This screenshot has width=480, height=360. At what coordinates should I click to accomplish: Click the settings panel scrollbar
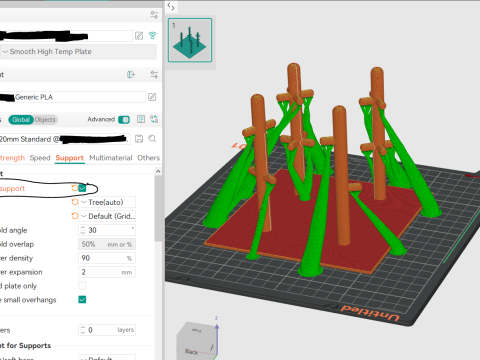point(158,208)
